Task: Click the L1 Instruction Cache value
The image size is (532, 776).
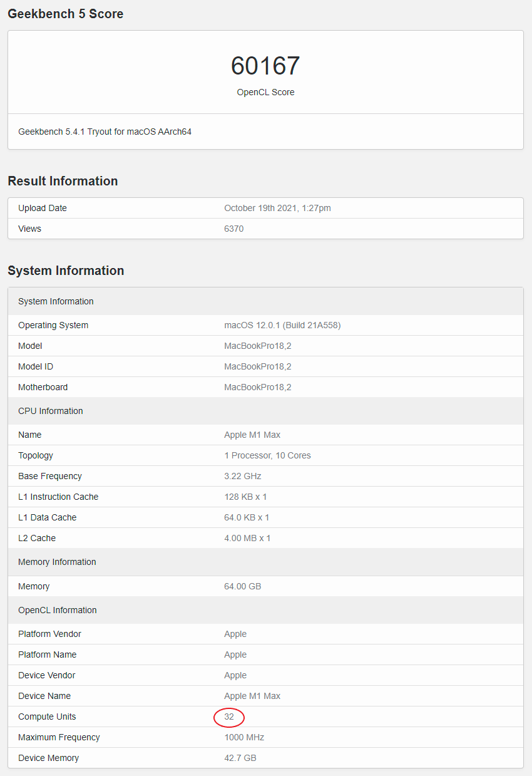Action: coord(245,497)
